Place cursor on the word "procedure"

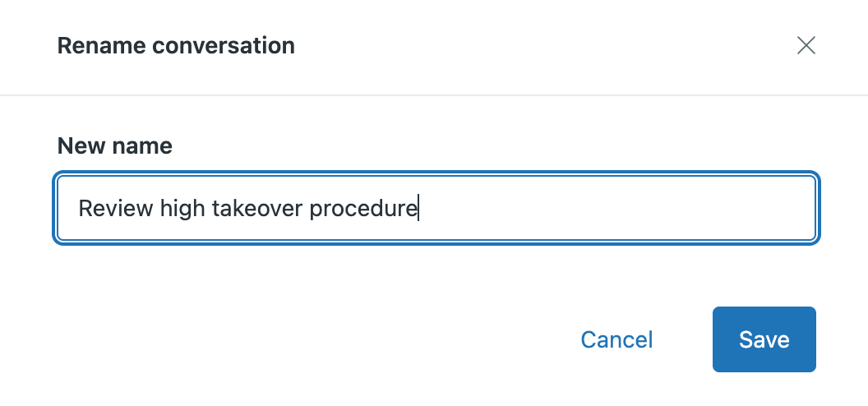[x=362, y=209]
